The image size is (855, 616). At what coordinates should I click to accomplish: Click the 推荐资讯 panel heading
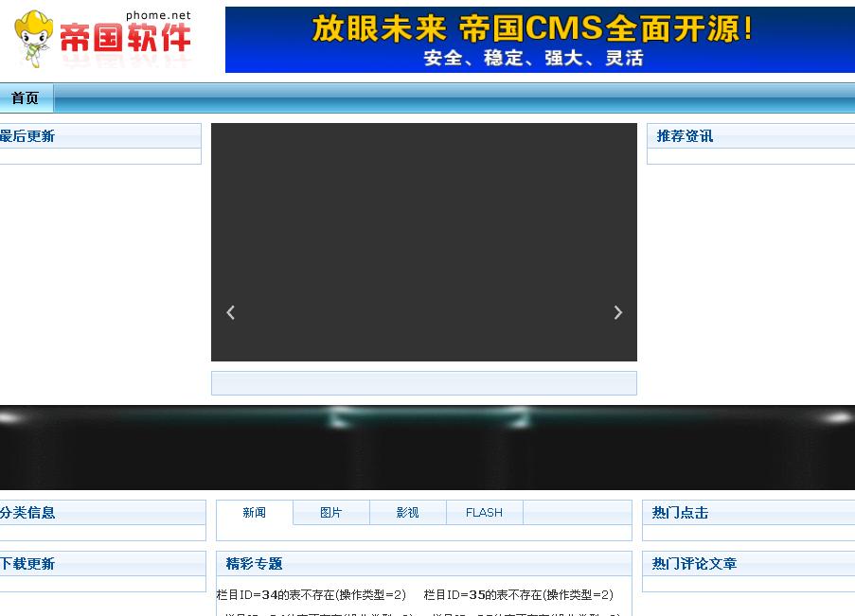(x=685, y=136)
